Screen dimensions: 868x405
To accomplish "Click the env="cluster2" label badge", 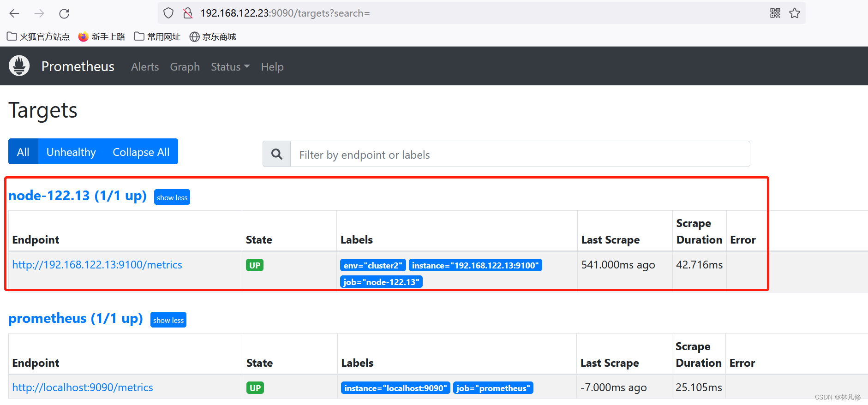I will tap(373, 265).
